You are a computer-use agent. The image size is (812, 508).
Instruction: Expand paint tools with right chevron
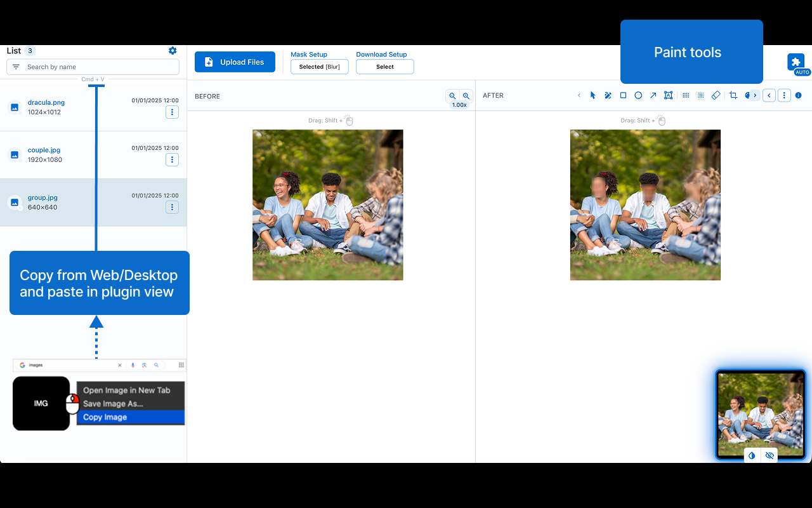[x=754, y=95]
